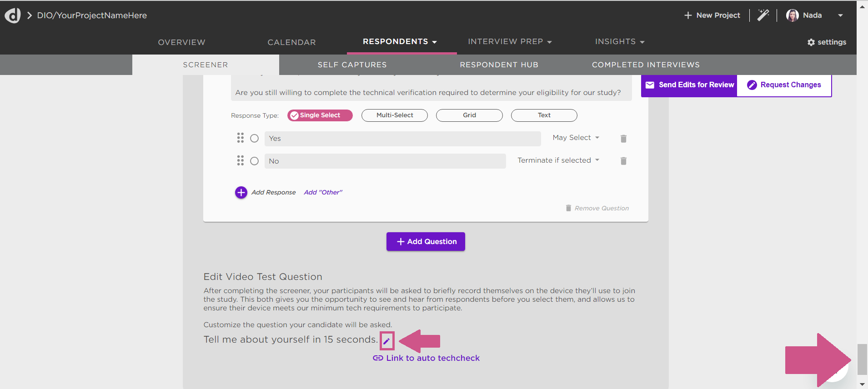Screen dimensions: 868x389
Task: Click the Add Question button
Action: click(426, 242)
